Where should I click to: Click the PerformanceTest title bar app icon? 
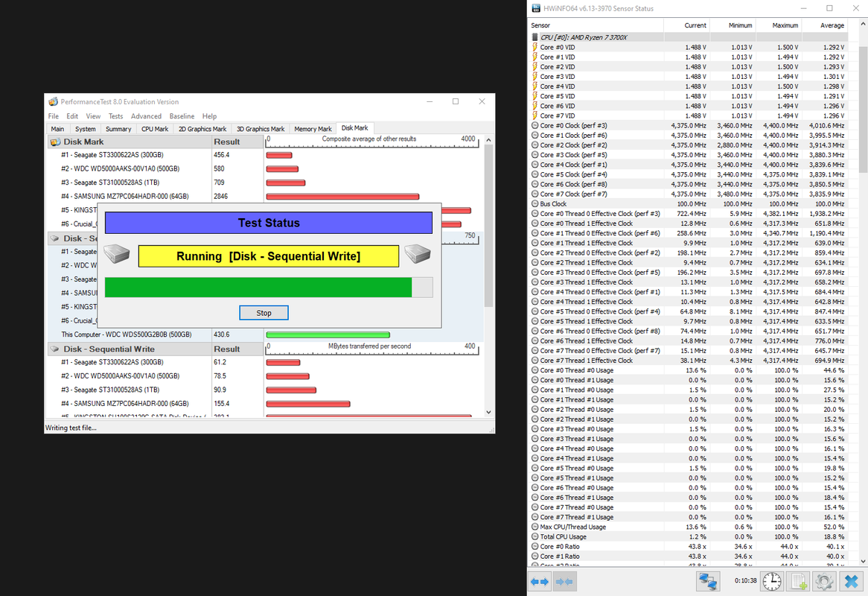click(x=53, y=101)
